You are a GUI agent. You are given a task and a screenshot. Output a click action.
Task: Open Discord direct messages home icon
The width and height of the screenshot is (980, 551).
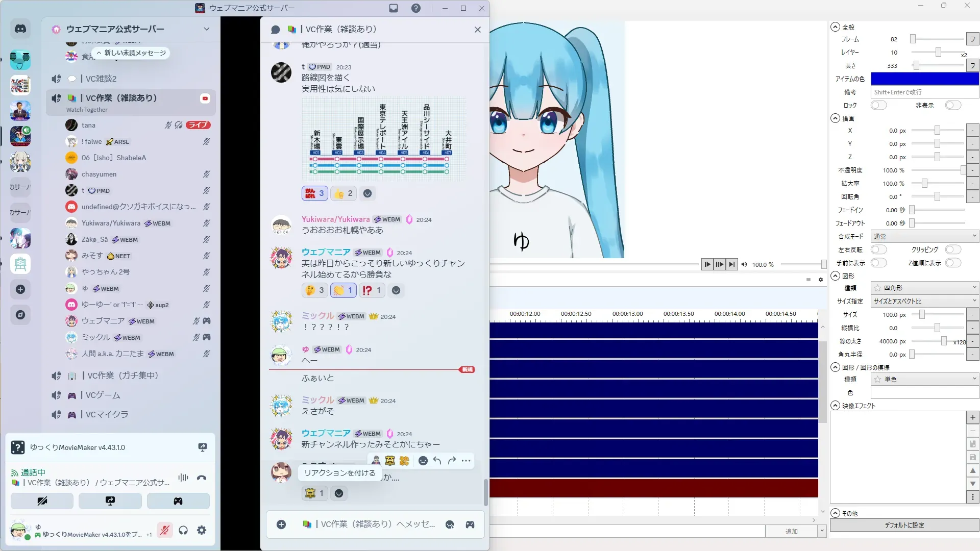click(x=20, y=29)
